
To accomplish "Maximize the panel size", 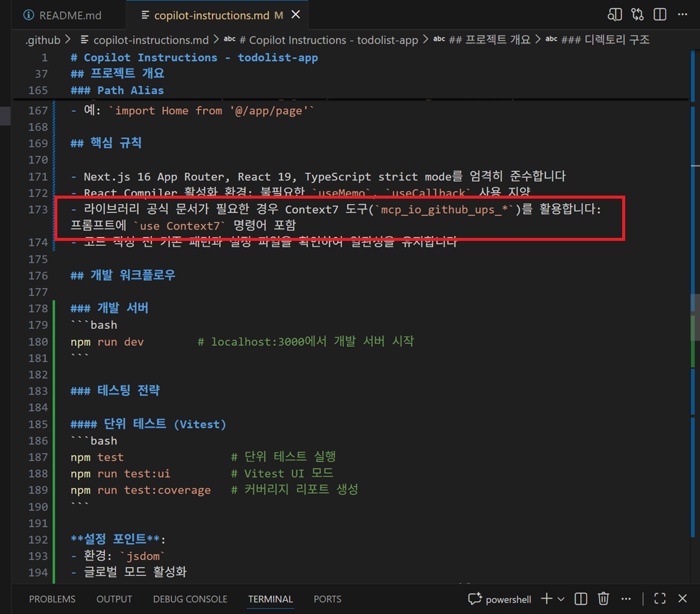I will [x=660, y=599].
